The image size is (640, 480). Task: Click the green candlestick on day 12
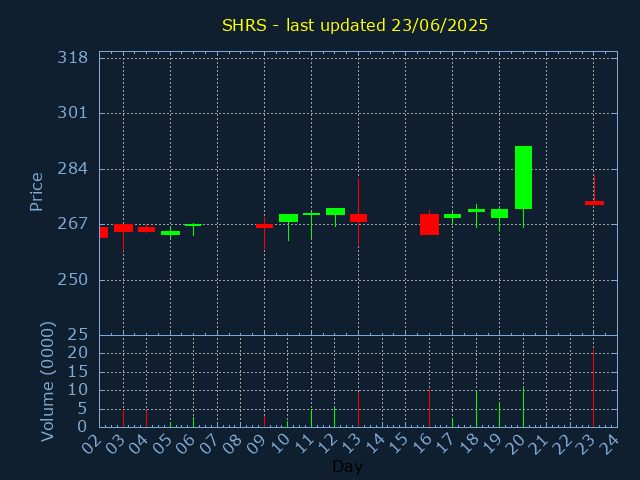click(x=336, y=211)
